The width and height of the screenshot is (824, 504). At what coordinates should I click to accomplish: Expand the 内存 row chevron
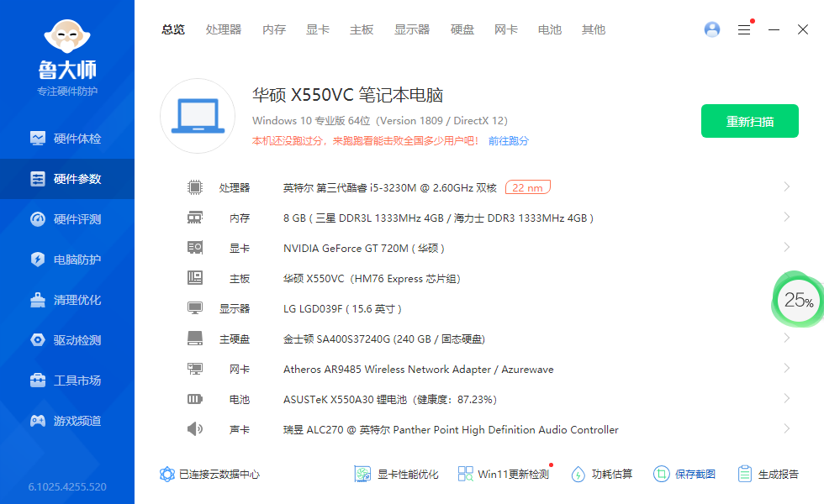(x=787, y=217)
